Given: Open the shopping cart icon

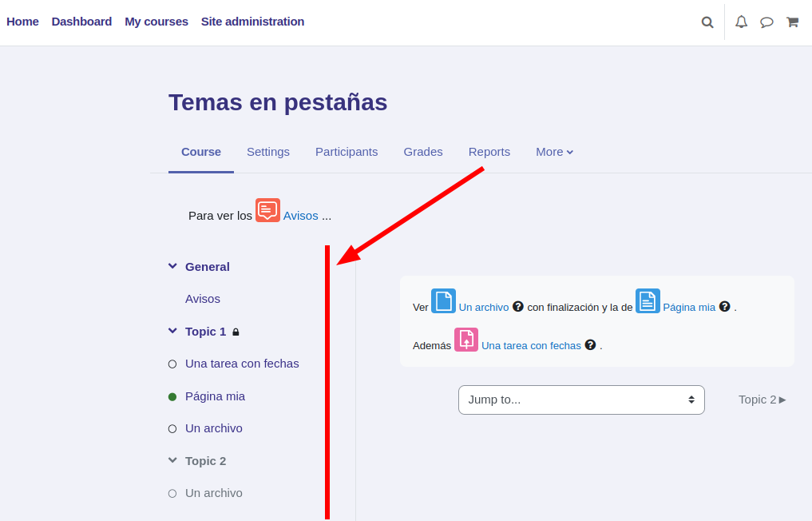Looking at the screenshot, I should (x=792, y=22).
